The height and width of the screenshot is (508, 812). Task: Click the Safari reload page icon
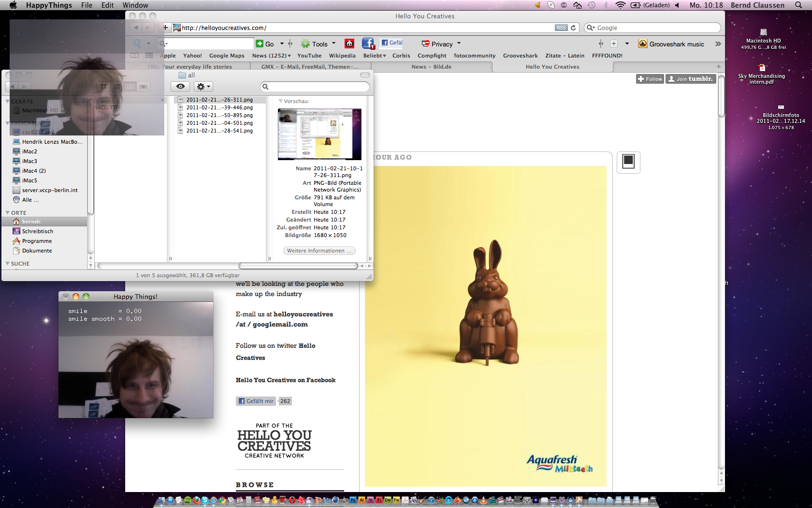click(x=573, y=28)
